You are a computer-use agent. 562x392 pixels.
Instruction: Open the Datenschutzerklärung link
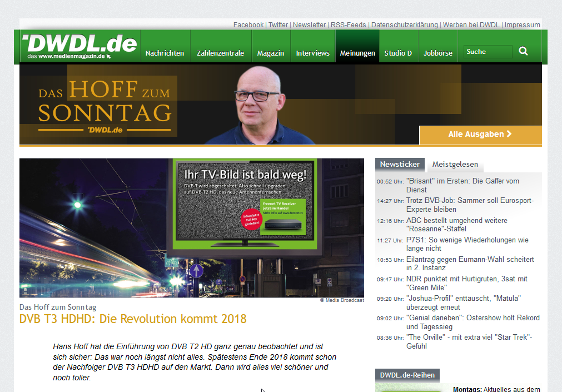click(404, 25)
